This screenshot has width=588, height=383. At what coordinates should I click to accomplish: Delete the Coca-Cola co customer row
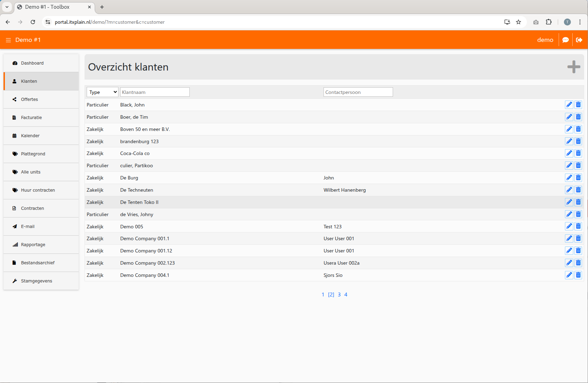578,153
